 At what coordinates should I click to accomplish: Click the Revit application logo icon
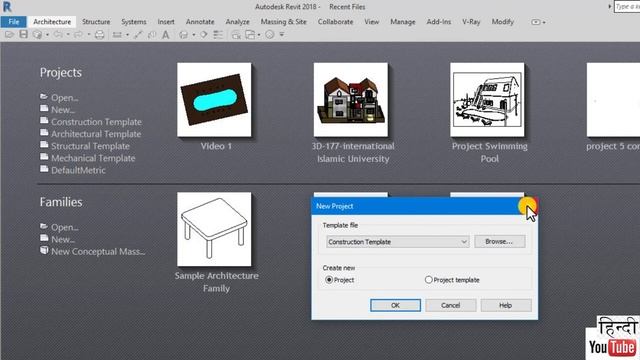click(x=7, y=7)
